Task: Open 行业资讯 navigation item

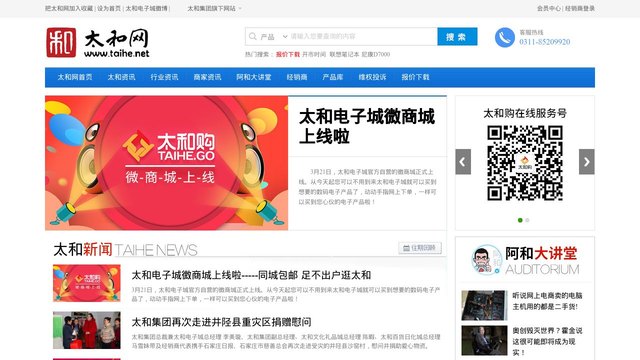Action: (x=164, y=77)
